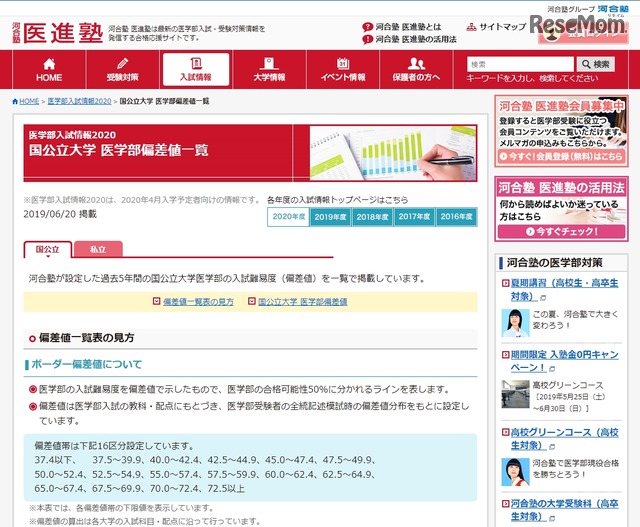Click the header banner chart image

pyautogui.click(x=393, y=153)
